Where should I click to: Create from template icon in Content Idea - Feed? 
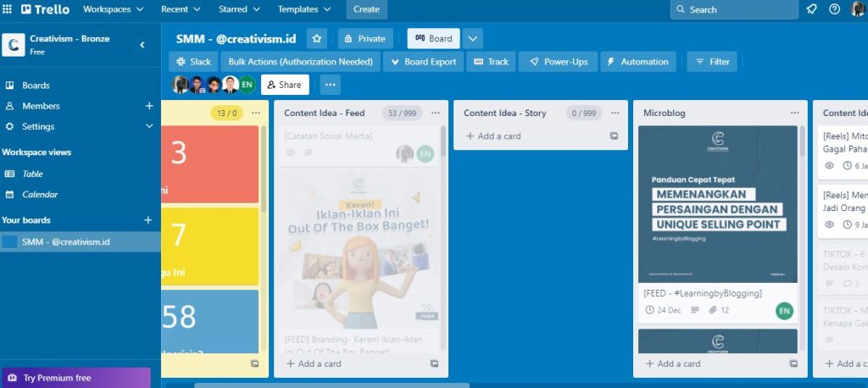pos(435,363)
